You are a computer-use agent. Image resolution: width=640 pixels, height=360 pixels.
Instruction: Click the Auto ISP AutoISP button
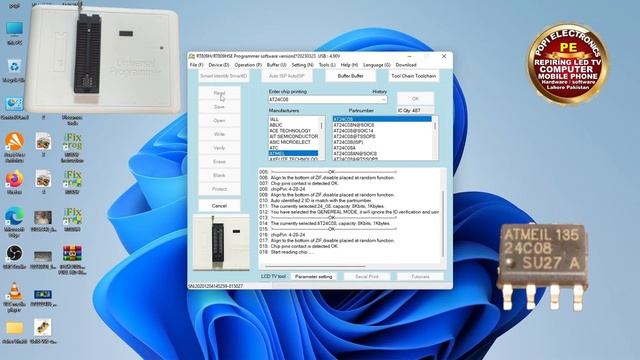(287, 76)
